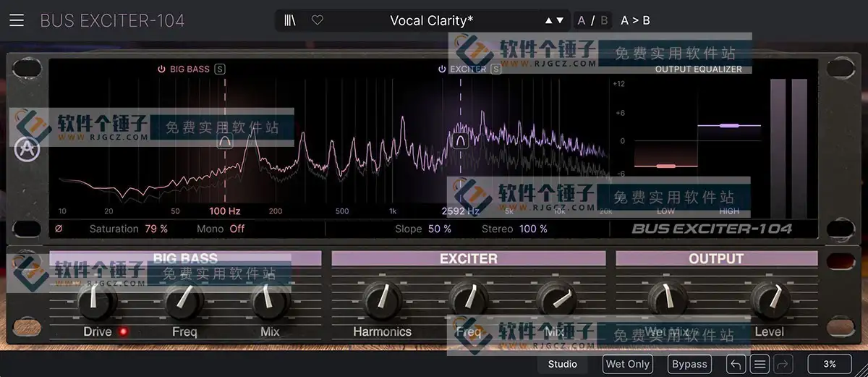The height and width of the screenshot is (377, 868).
Task: Open the edit history list icon
Action: pos(759,364)
